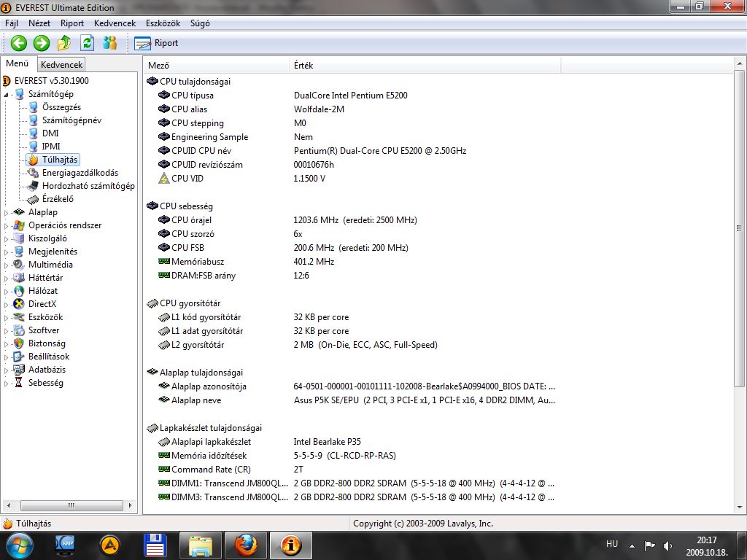Click the Érték column header

click(x=425, y=65)
